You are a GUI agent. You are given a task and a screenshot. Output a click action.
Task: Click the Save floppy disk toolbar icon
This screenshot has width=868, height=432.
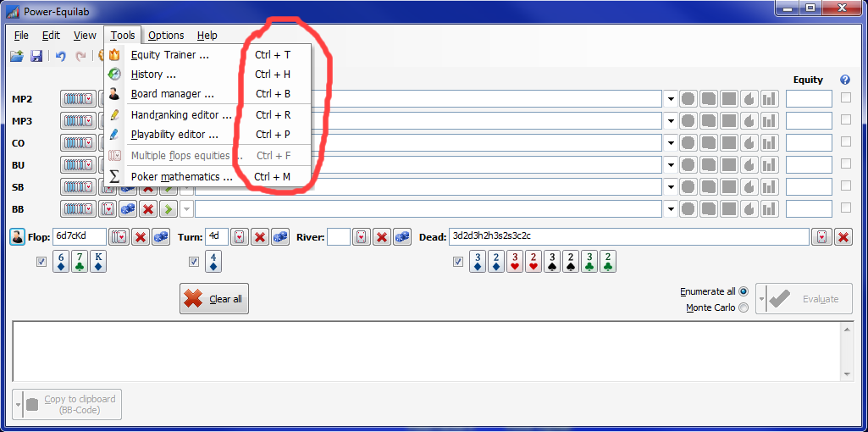point(36,55)
